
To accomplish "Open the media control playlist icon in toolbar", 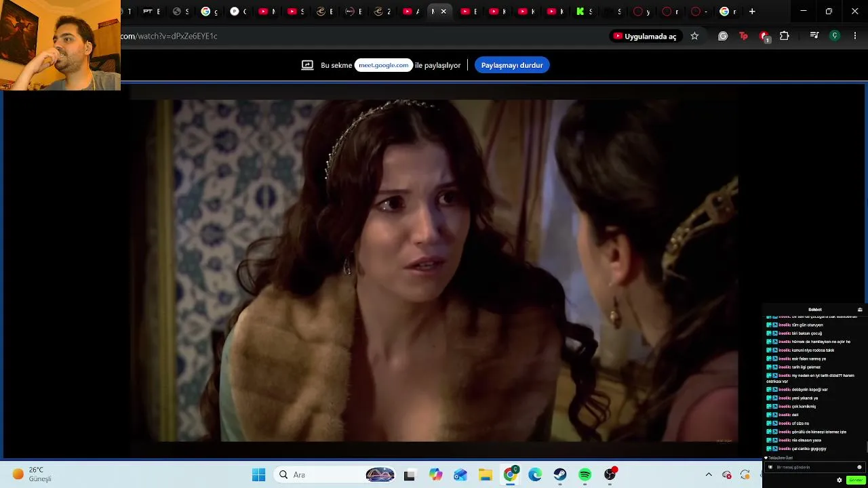I will (x=814, y=36).
